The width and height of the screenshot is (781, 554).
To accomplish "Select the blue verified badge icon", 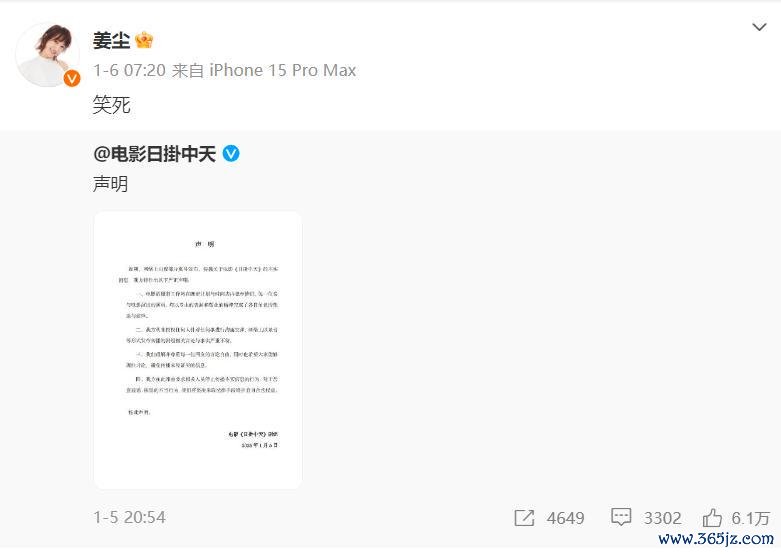I will (231, 153).
